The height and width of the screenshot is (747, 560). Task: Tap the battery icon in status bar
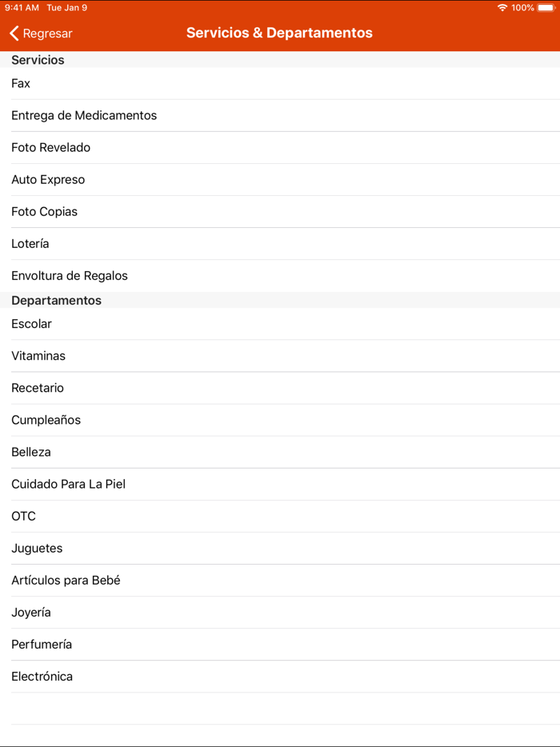tap(546, 8)
